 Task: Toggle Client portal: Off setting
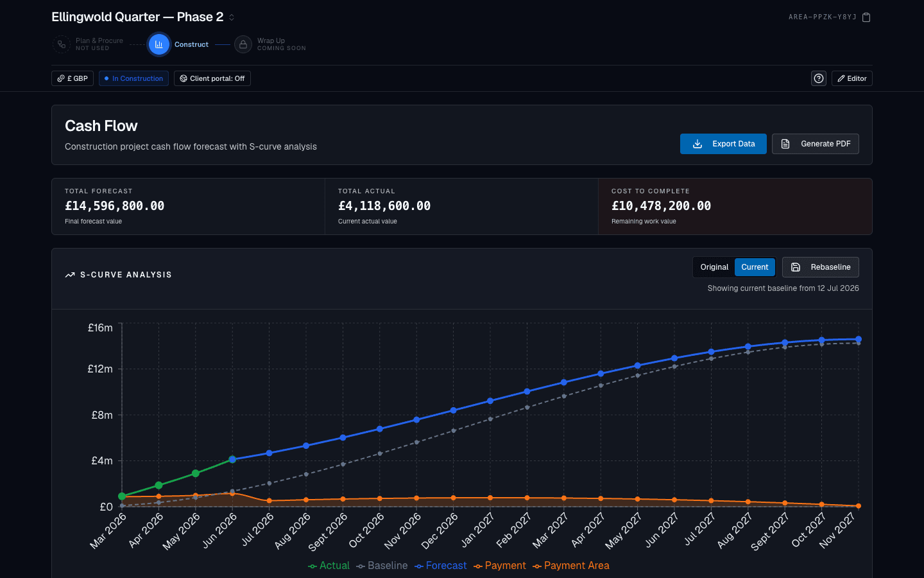(212, 78)
